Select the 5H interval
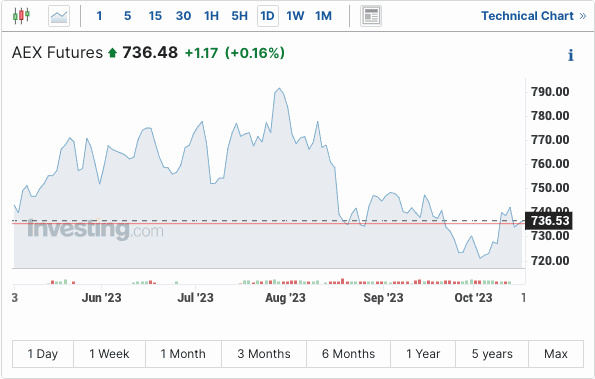This screenshot has width=595, height=379. 239,16
